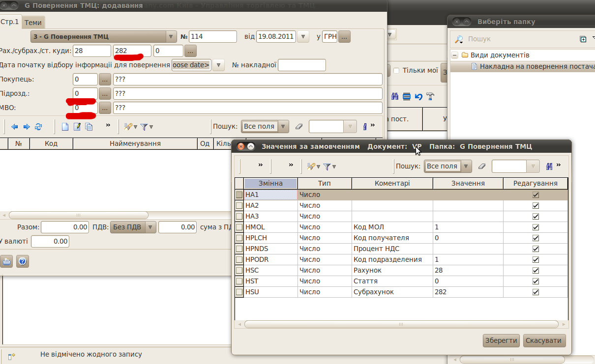Toggle the Редагування checkbox for HSU
The height and width of the screenshot is (364, 595).
pos(535,292)
